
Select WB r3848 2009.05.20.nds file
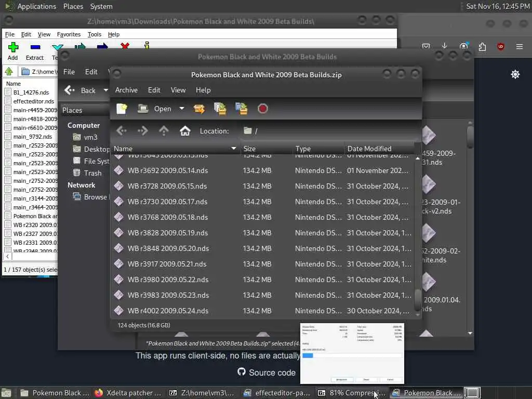coord(262,248)
